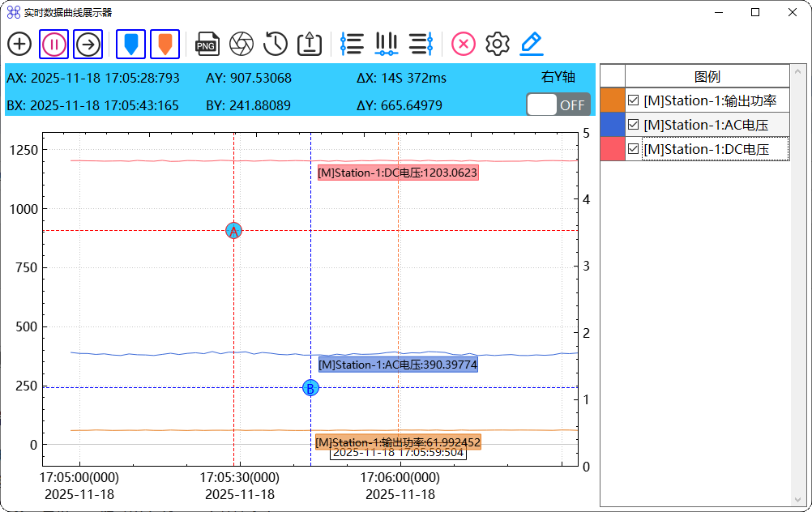Click the red X clear icon
812x512 pixels.
(x=464, y=44)
